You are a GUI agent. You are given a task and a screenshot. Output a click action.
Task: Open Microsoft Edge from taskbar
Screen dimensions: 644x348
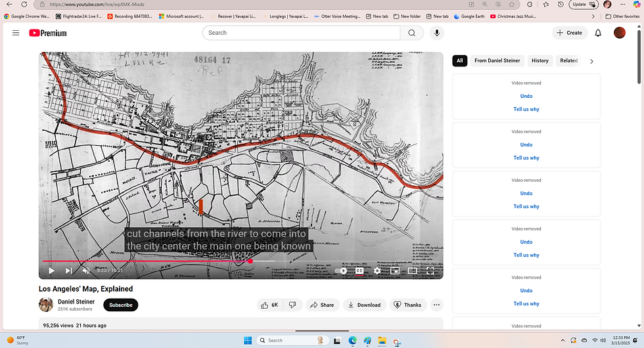[352, 341]
